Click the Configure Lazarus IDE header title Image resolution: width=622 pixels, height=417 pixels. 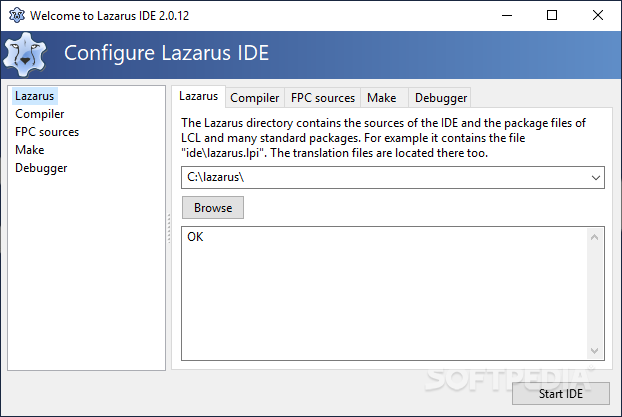[x=167, y=53]
